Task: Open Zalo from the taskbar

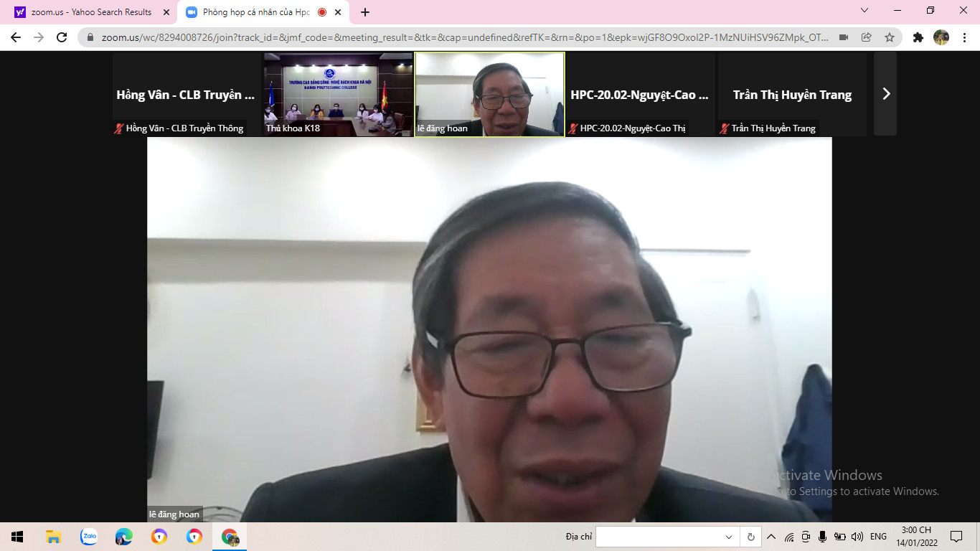Action: click(x=89, y=537)
